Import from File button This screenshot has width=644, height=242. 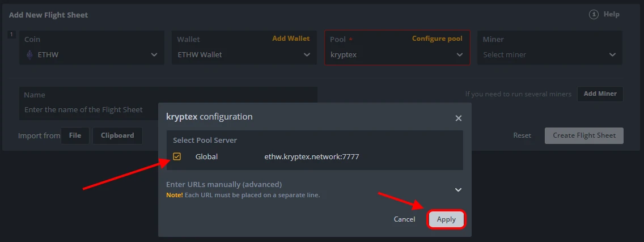[x=75, y=135]
